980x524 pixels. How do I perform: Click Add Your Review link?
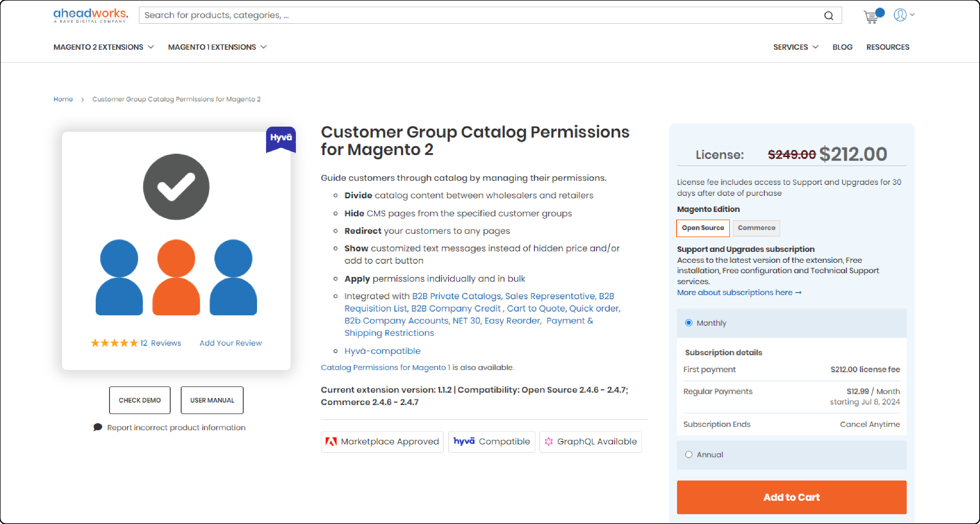(x=231, y=343)
